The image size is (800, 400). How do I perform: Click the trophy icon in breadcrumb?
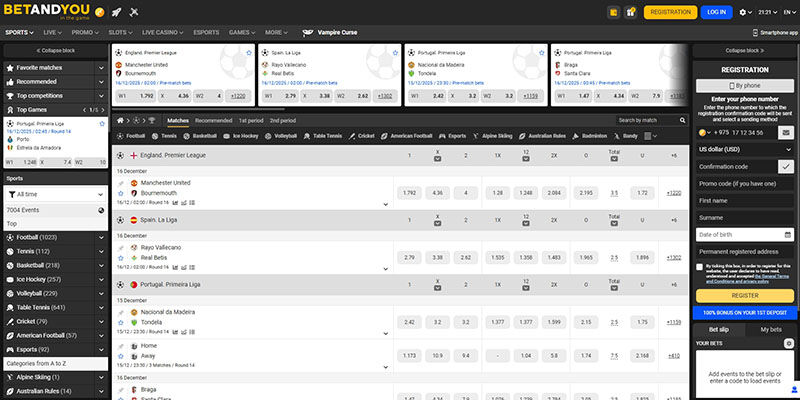[x=152, y=121]
